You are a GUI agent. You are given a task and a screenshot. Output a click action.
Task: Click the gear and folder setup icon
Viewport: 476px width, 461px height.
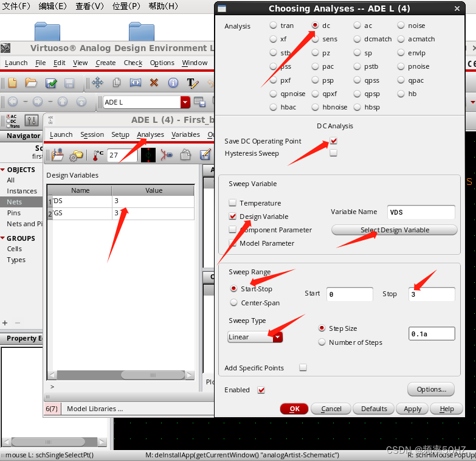76,156
